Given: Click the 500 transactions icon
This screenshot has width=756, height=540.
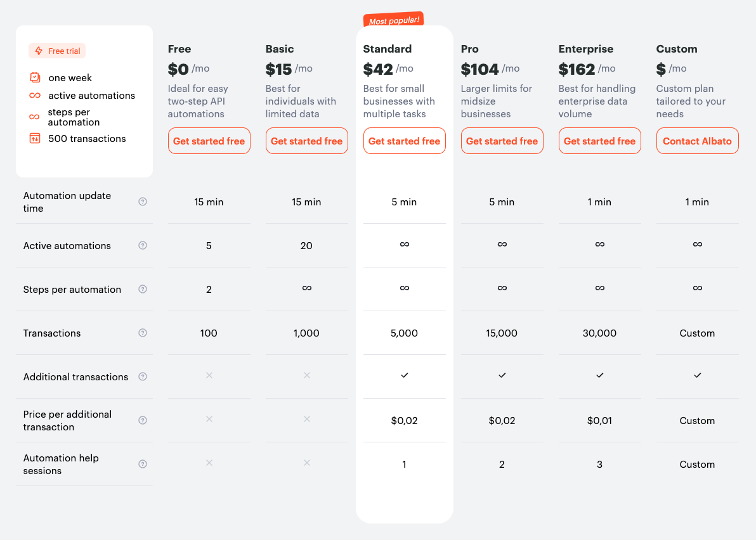Looking at the screenshot, I should coord(35,138).
